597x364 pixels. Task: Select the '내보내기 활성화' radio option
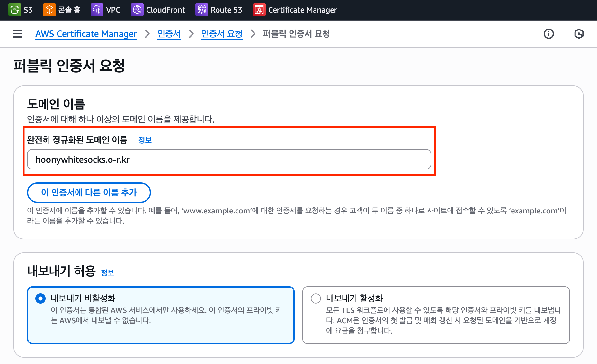[x=316, y=299]
